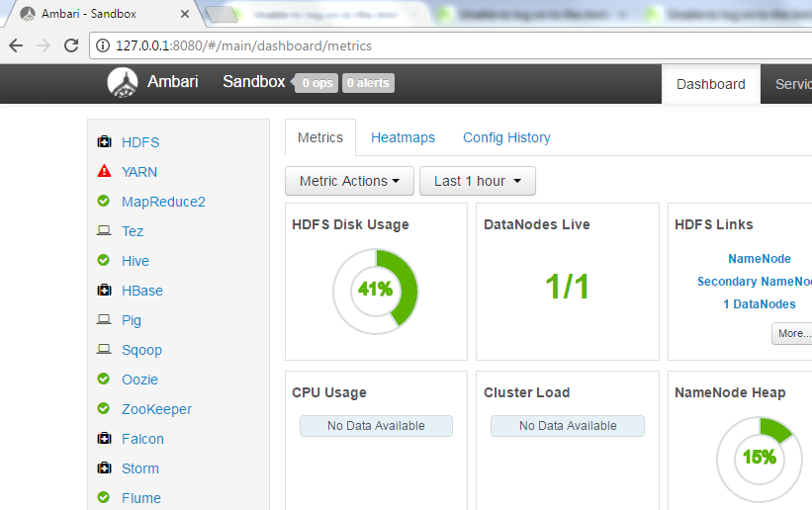Open the Storm service link
Image resolution: width=812 pixels, height=510 pixels.
tap(140, 468)
